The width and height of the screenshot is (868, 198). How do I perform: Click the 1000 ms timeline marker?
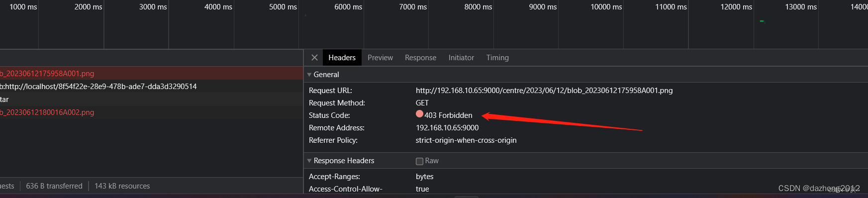tap(23, 7)
